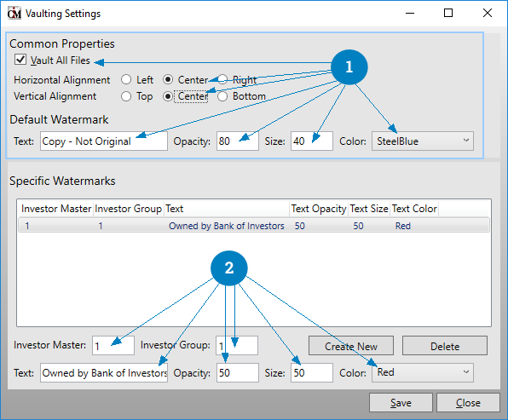This screenshot has height=420, width=508.
Task: Save the vaulting settings
Action: pos(401,402)
